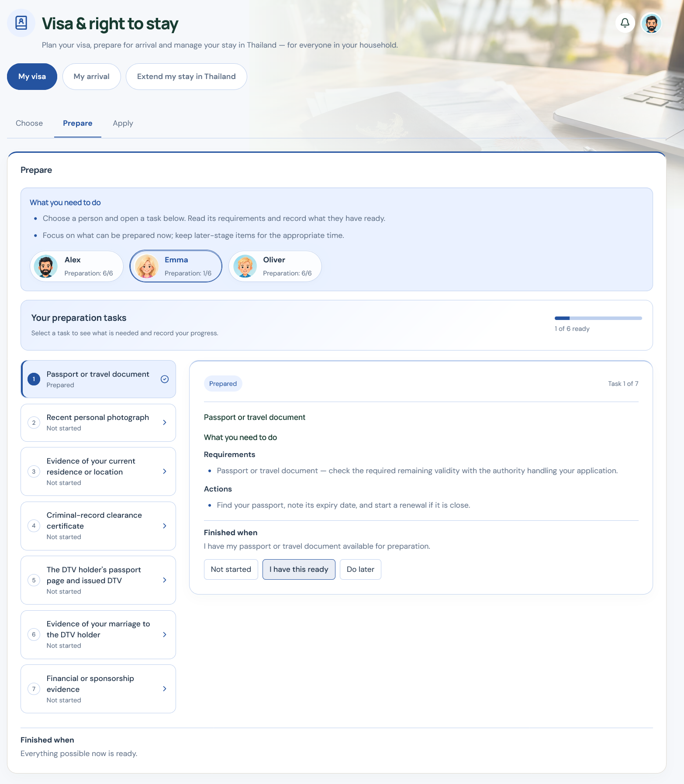Click the "Task 1 of 7" counter
684x784 pixels.
623,384
